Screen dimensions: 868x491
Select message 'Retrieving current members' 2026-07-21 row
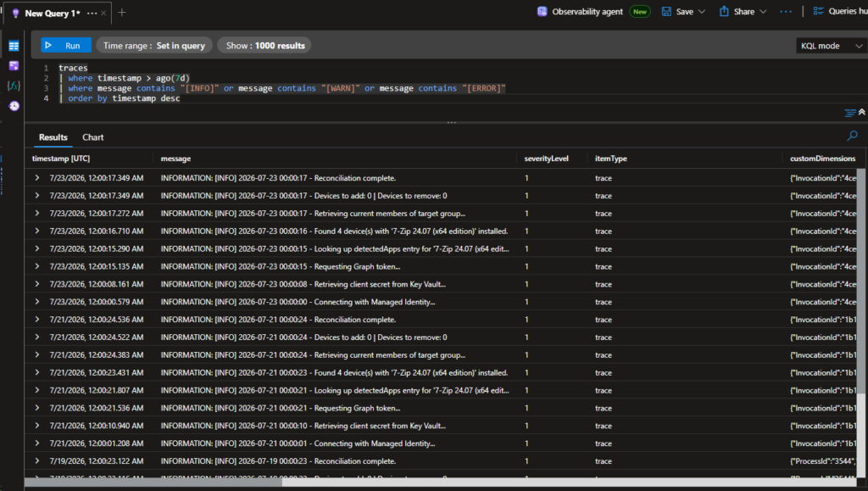(313, 354)
